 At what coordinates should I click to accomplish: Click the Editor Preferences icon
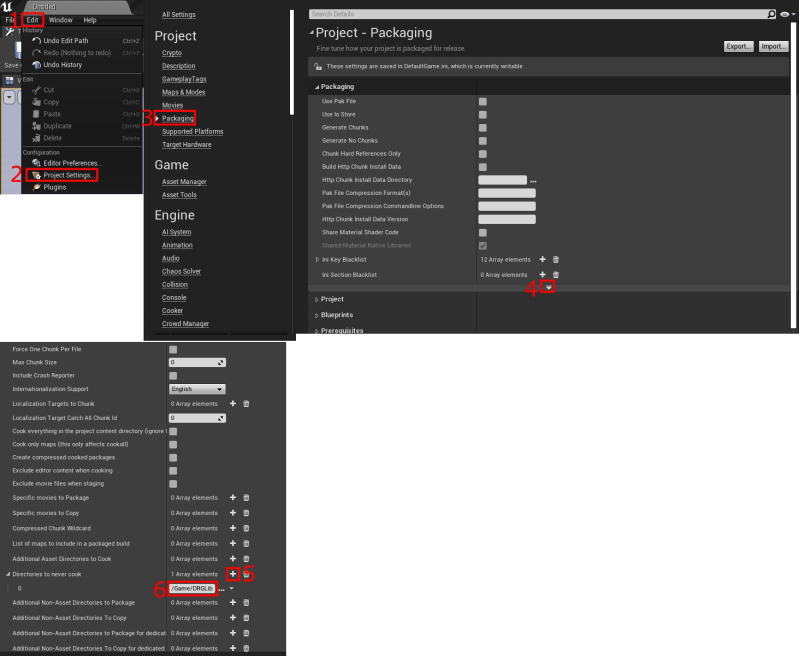click(36, 163)
